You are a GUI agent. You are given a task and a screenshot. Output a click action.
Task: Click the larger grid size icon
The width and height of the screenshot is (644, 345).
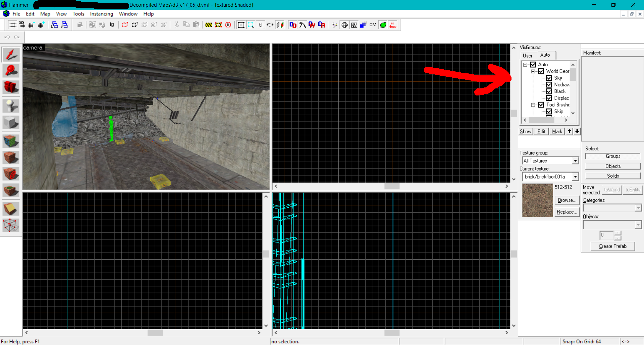pos(41,25)
